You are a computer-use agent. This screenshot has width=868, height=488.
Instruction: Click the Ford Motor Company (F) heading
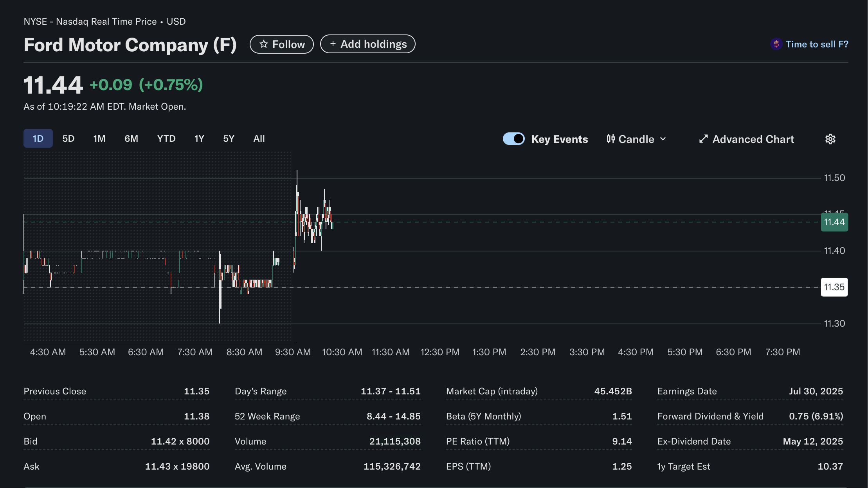(130, 45)
